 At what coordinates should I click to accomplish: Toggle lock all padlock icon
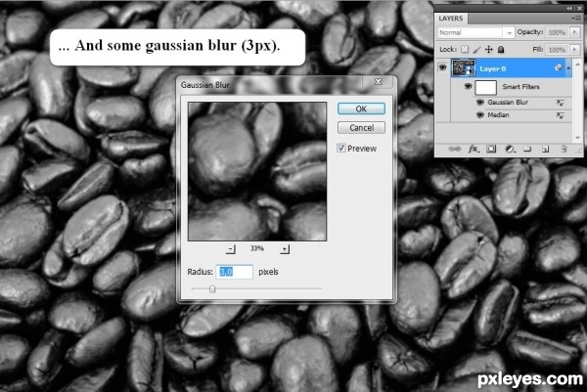[x=501, y=49]
